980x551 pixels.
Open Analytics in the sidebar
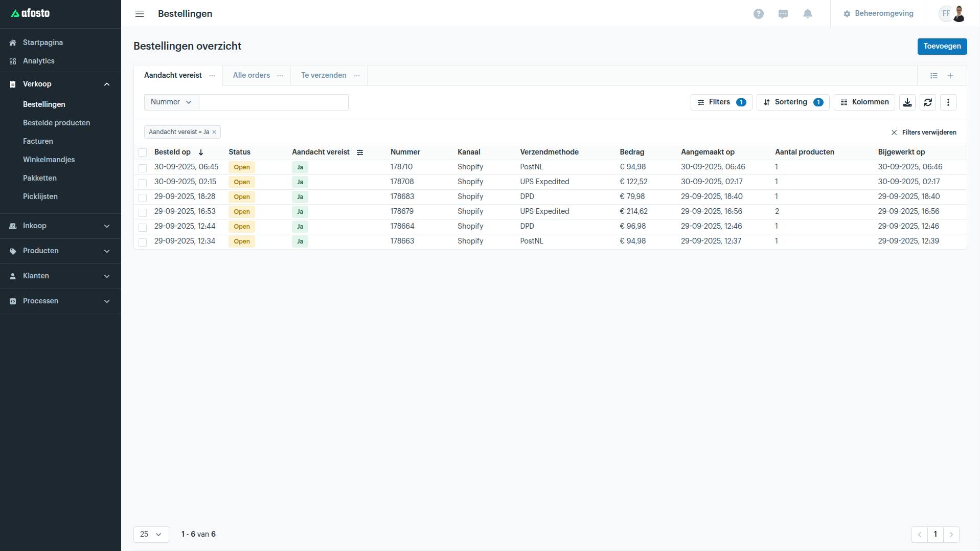tap(39, 61)
